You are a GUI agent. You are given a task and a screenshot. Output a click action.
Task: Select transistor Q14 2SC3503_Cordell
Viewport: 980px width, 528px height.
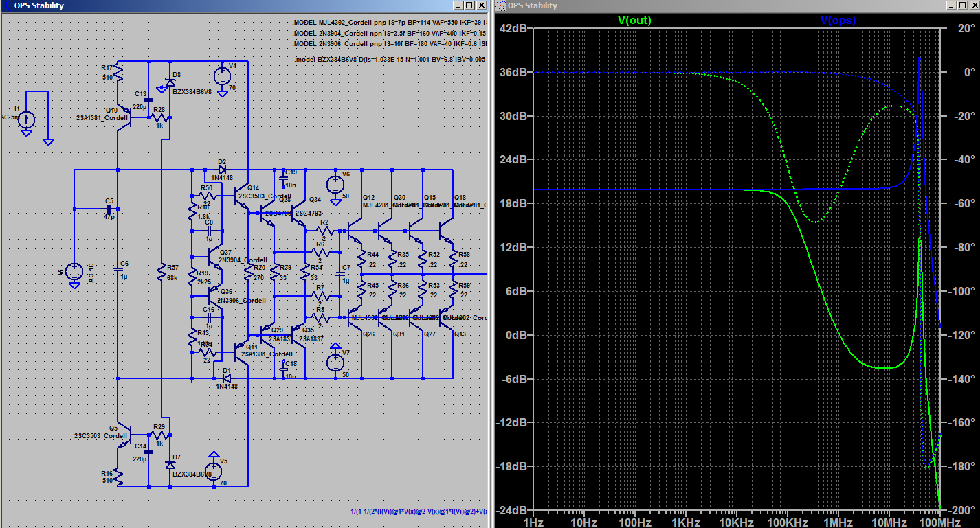tap(241, 196)
